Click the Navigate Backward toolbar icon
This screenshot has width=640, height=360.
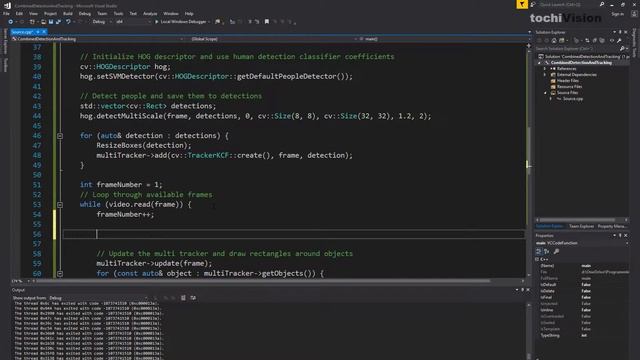click(11, 22)
